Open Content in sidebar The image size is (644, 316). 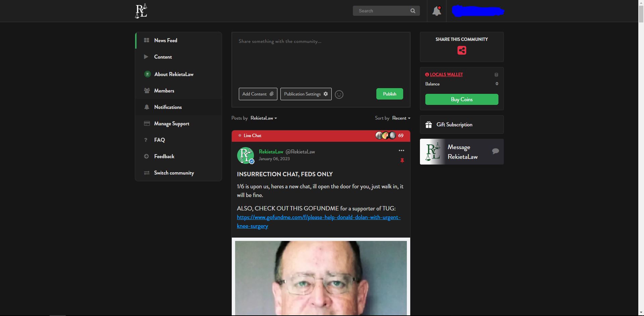[178, 57]
